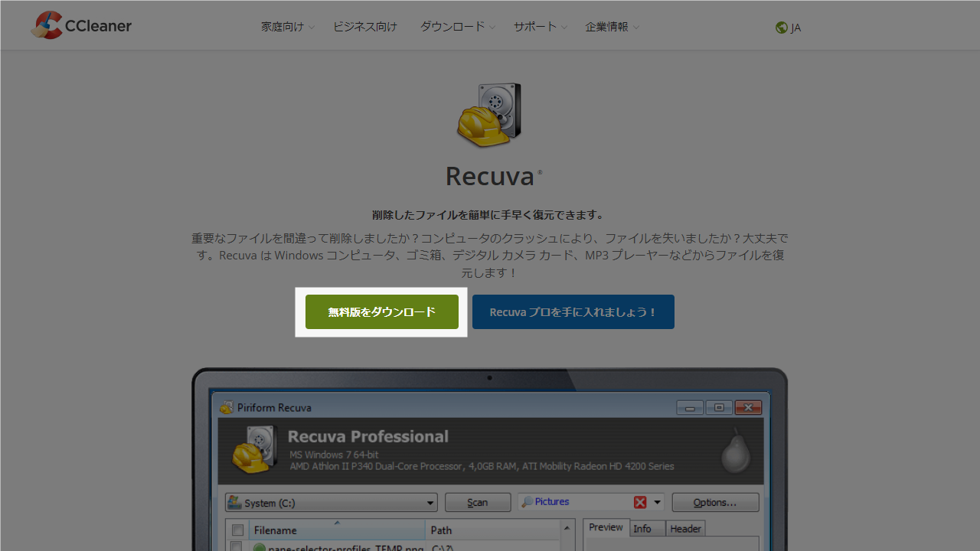This screenshot has width=980, height=551.
Task: Open the ビジネス向け page
Action: coord(365,27)
